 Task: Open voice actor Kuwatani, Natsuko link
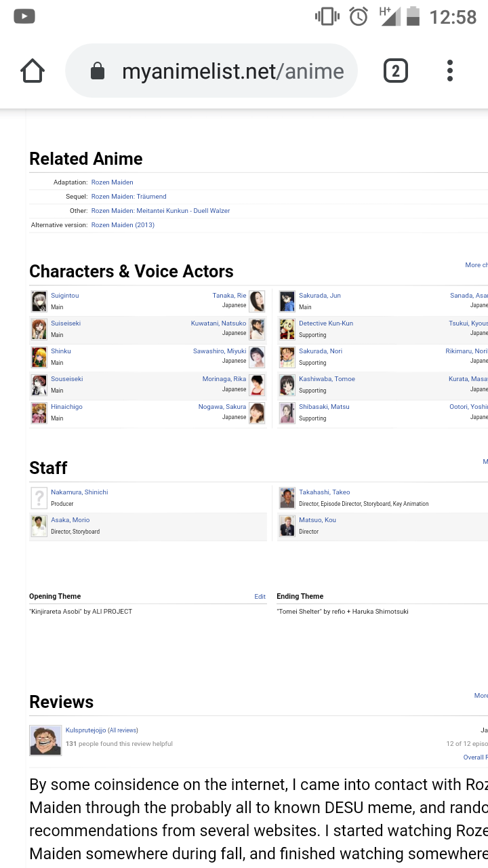coord(219,323)
